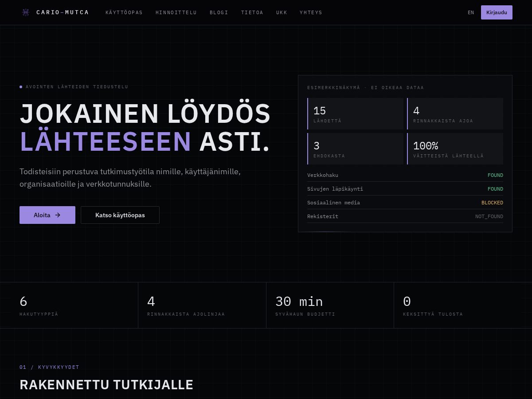Click the 3 ehdokasta stat card
The image size is (532, 399).
coord(356,149)
